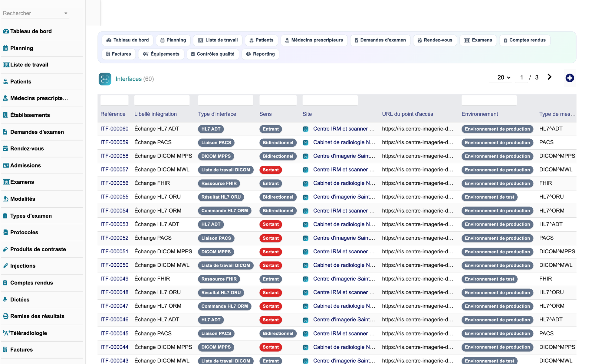This screenshot has width=589, height=364.
Task: Click the Médecins prescripteurs sidebar icon
Action: (x=5, y=98)
